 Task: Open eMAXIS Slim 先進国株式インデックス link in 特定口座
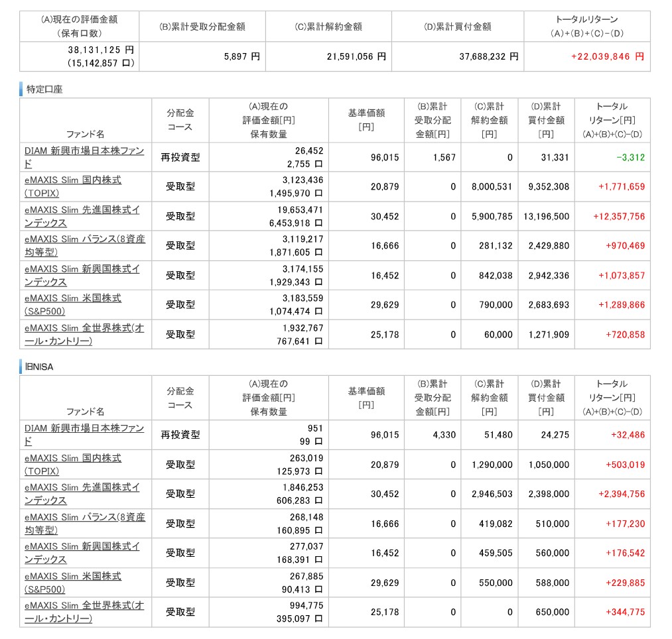[82, 216]
